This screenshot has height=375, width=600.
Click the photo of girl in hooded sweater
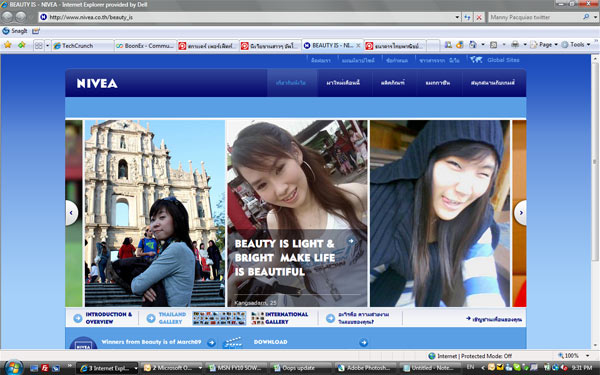coord(440,213)
